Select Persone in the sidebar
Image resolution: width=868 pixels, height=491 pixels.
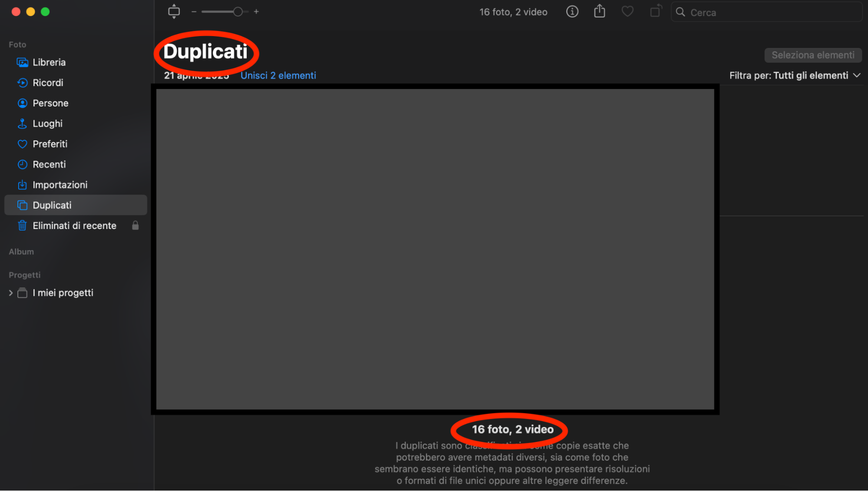pyautogui.click(x=50, y=103)
